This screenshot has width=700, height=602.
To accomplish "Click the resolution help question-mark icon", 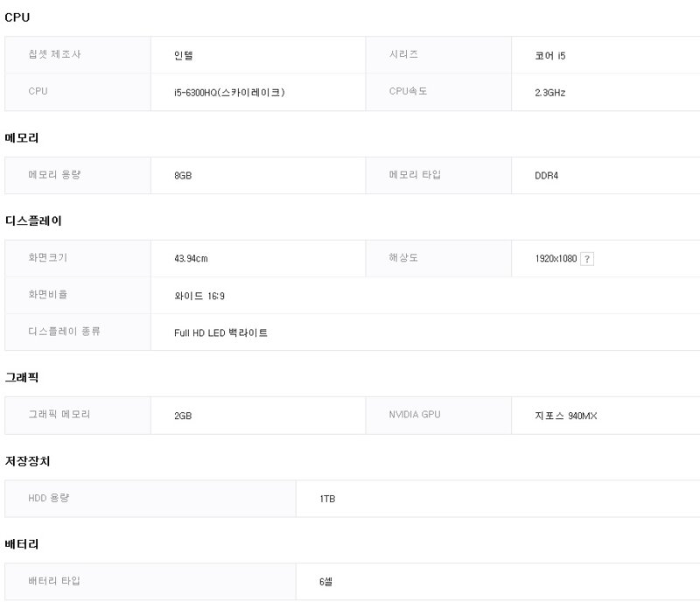I will click(x=586, y=259).
